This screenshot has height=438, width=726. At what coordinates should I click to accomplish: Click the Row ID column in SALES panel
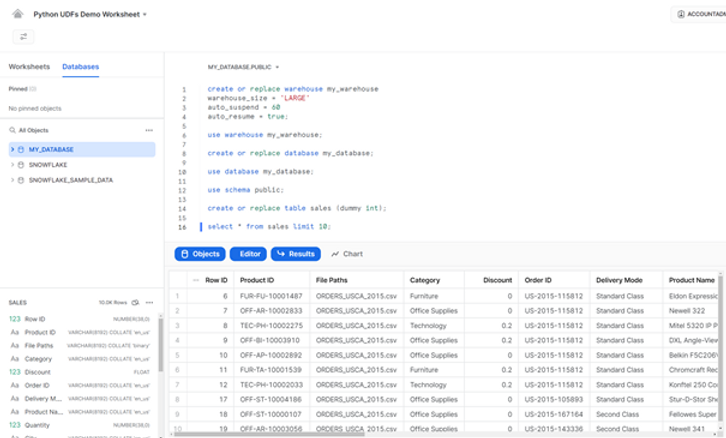(x=80, y=319)
